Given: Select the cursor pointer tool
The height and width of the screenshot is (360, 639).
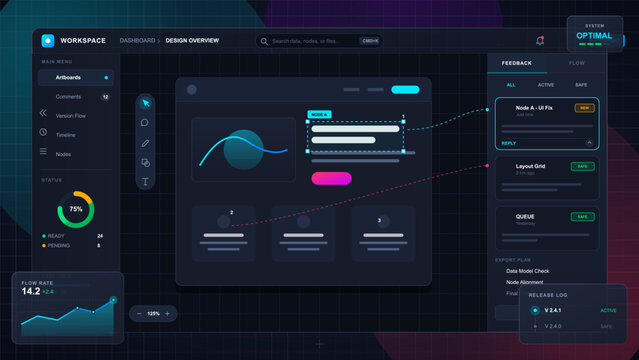Looking at the screenshot, I should pyautogui.click(x=145, y=103).
